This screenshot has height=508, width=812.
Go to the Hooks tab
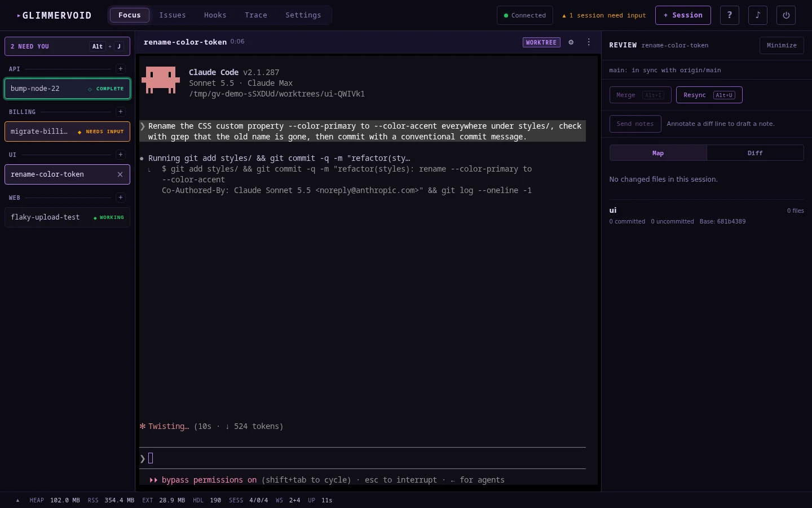(x=215, y=15)
